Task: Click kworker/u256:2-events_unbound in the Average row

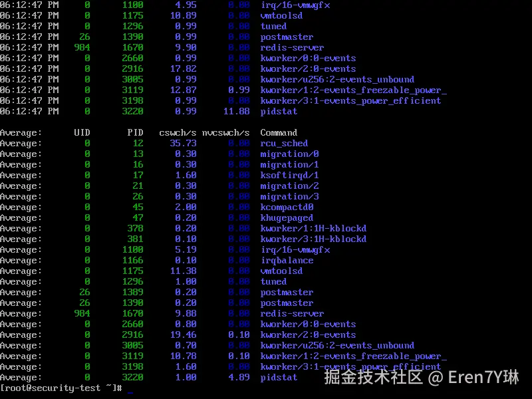Action: [x=337, y=345]
